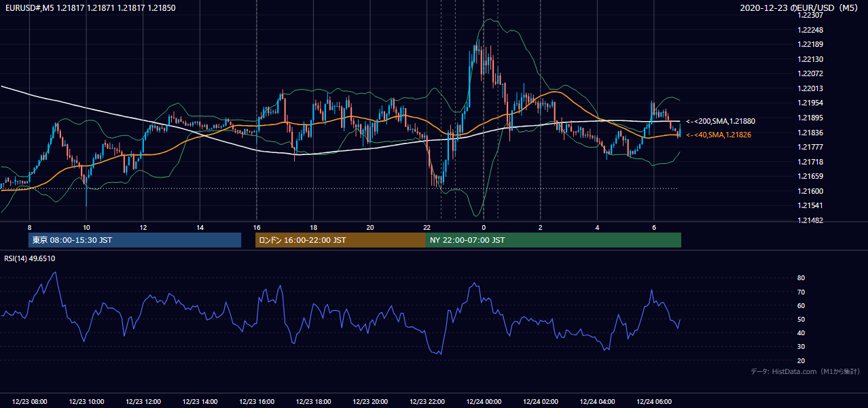Click RSI axis level 40

[801, 333]
